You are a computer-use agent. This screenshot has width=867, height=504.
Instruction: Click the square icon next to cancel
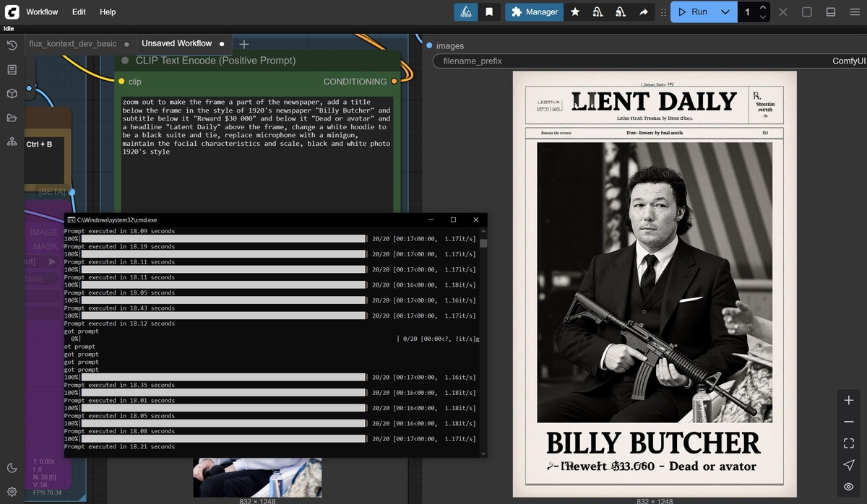(807, 12)
